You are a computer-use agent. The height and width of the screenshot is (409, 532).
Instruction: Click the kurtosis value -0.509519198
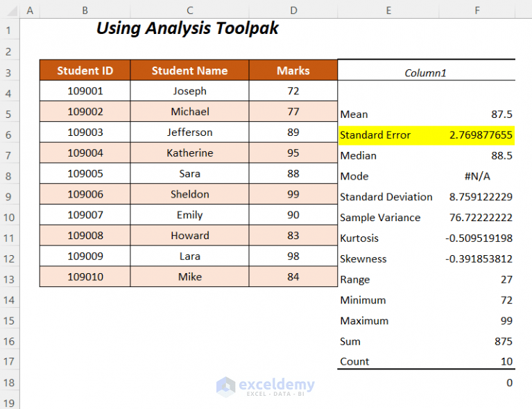tap(477, 238)
